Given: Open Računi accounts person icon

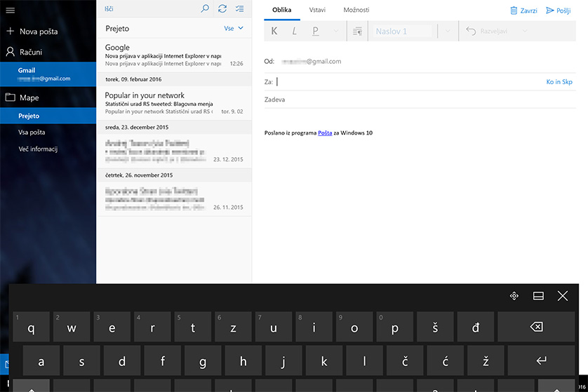Looking at the screenshot, I should coord(10,52).
